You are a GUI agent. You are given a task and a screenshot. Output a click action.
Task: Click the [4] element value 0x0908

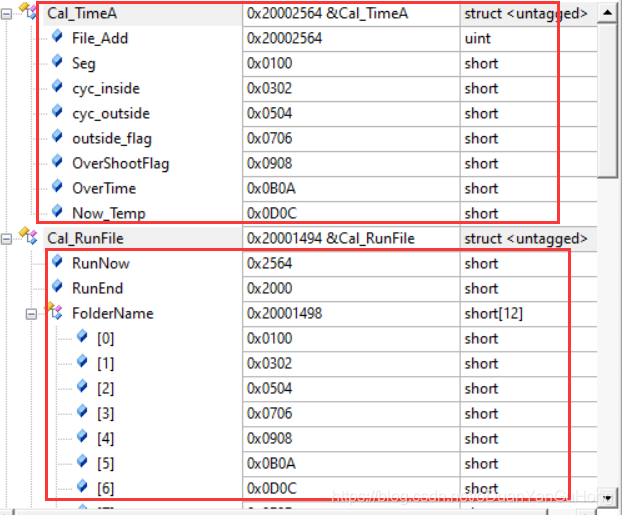[x=269, y=438]
